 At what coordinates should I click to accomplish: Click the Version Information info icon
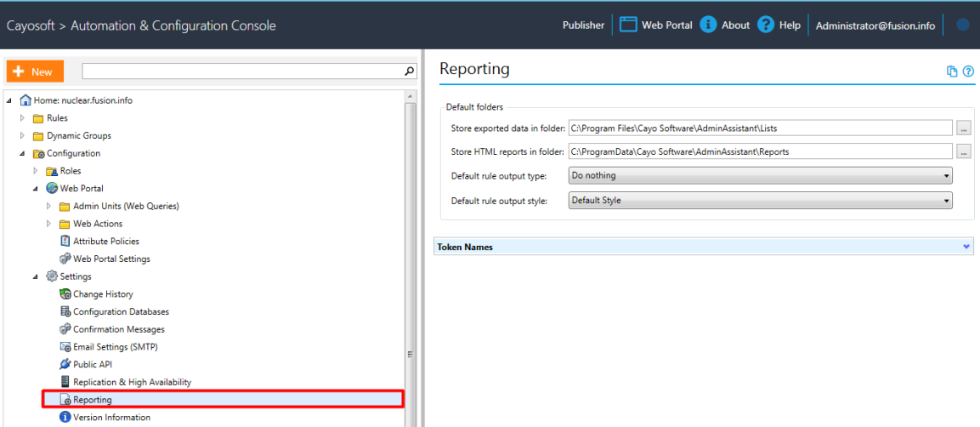coord(65,417)
